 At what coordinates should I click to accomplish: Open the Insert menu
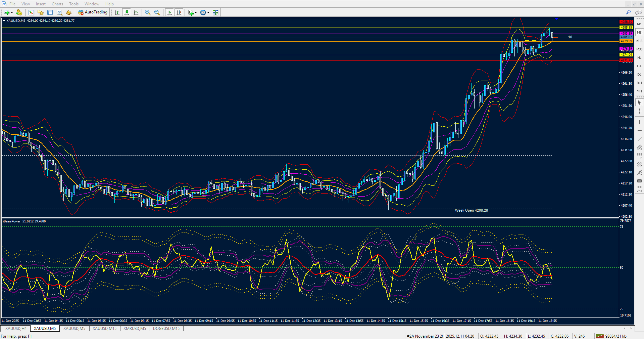pos(41,4)
